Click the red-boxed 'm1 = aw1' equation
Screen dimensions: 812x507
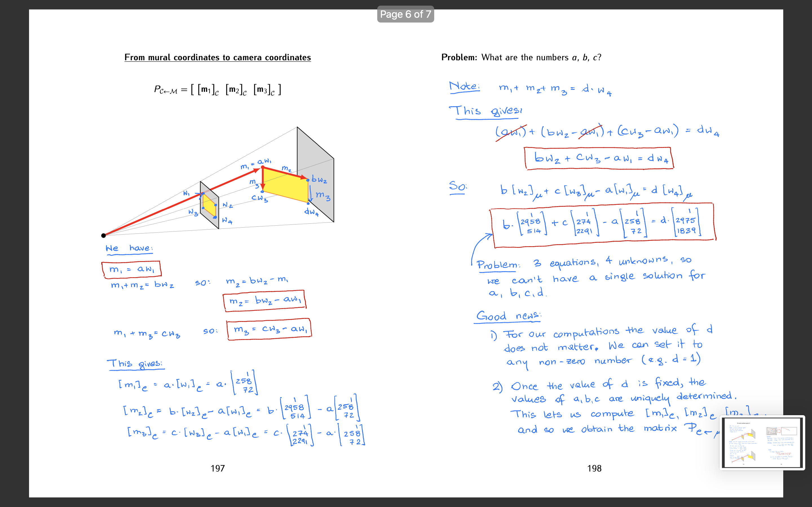131,269
